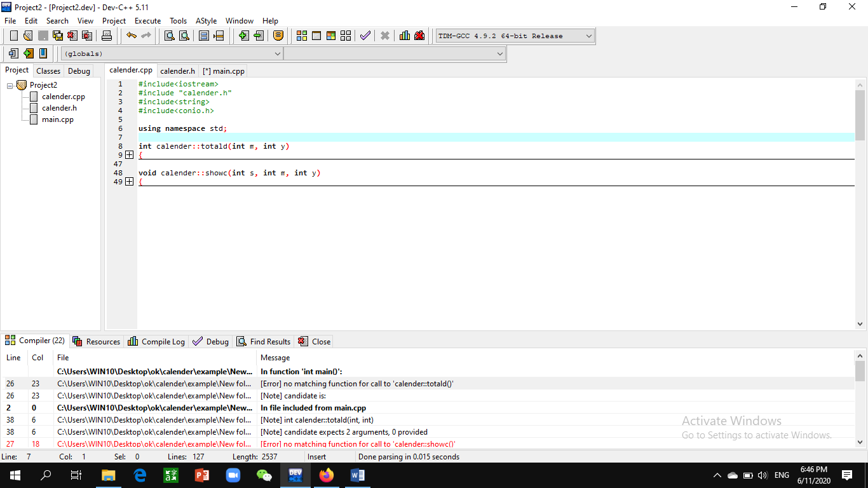Image resolution: width=868 pixels, height=488 pixels.
Task: Expand the folded code at line 9
Action: click(129, 154)
